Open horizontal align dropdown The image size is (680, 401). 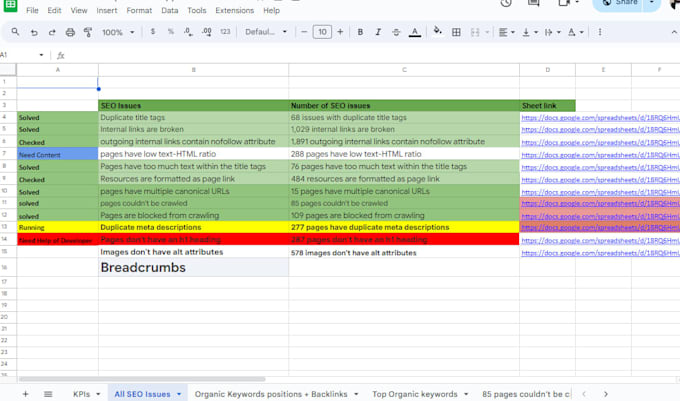tap(507, 32)
